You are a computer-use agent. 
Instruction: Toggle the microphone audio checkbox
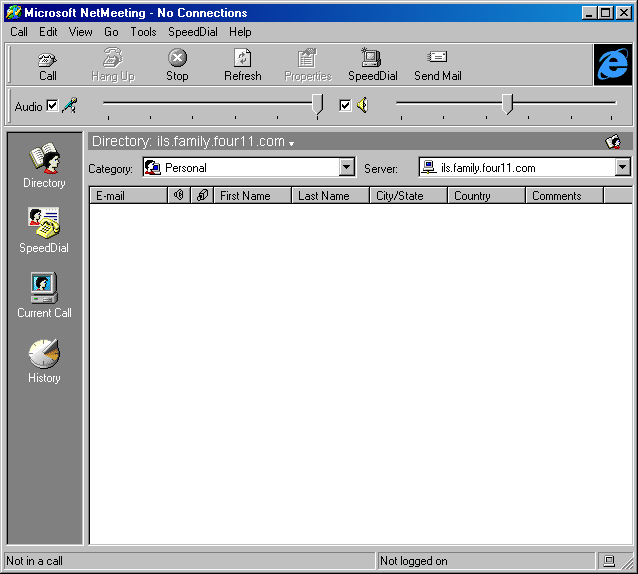[53, 106]
